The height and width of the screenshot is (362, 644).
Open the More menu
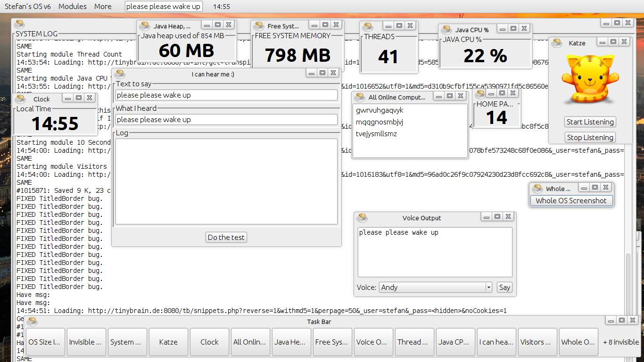coord(103,7)
